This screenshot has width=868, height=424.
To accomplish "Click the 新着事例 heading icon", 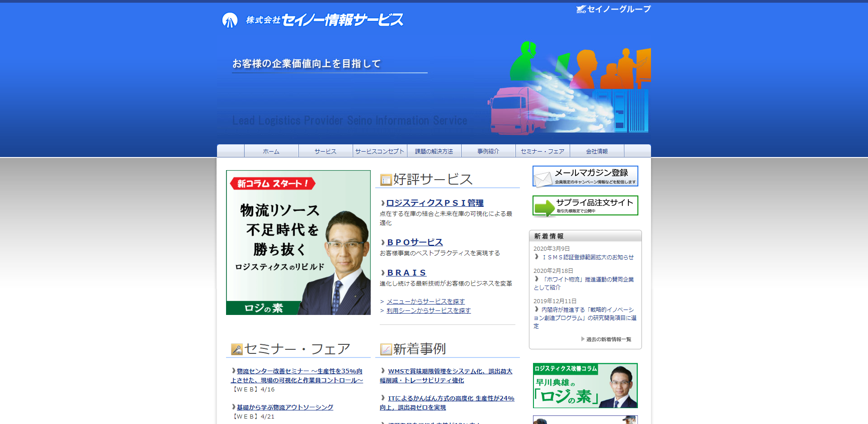I will (386, 349).
